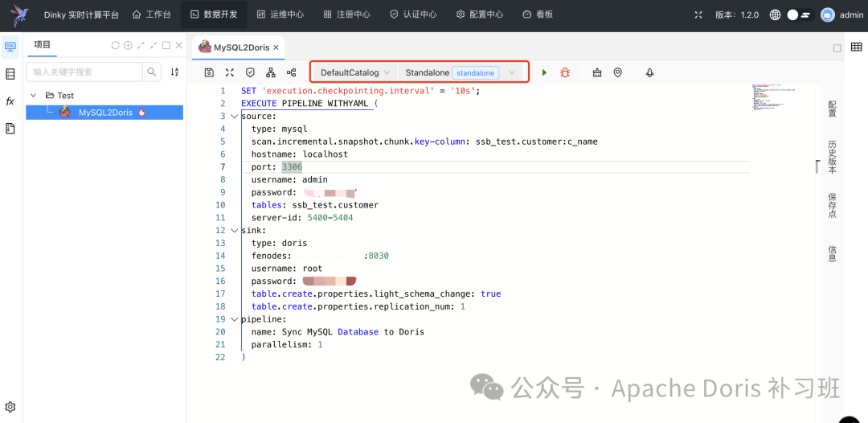Click the Dinky hummingbird logo
868x423 pixels.
pyautogui.click(x=20, y=15)
